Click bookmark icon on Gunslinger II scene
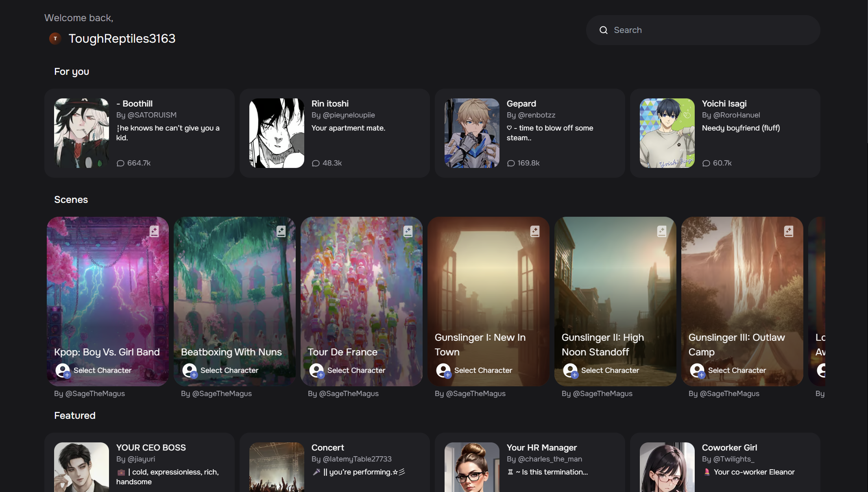Image resolution: width=868 pixels, height=492 pixels. point(662,231)
